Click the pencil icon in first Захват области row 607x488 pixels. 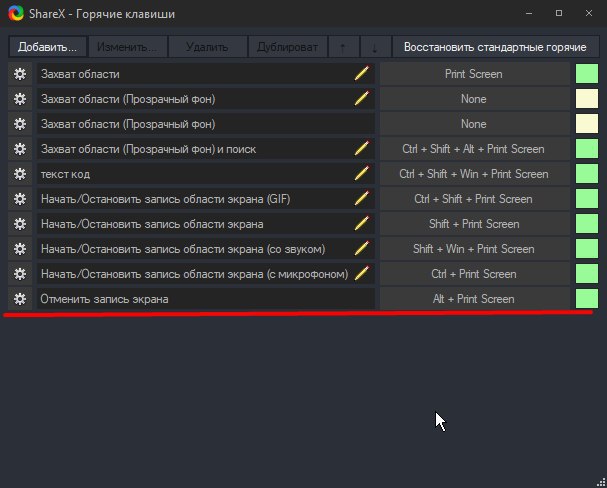click(x=362, y=73)
